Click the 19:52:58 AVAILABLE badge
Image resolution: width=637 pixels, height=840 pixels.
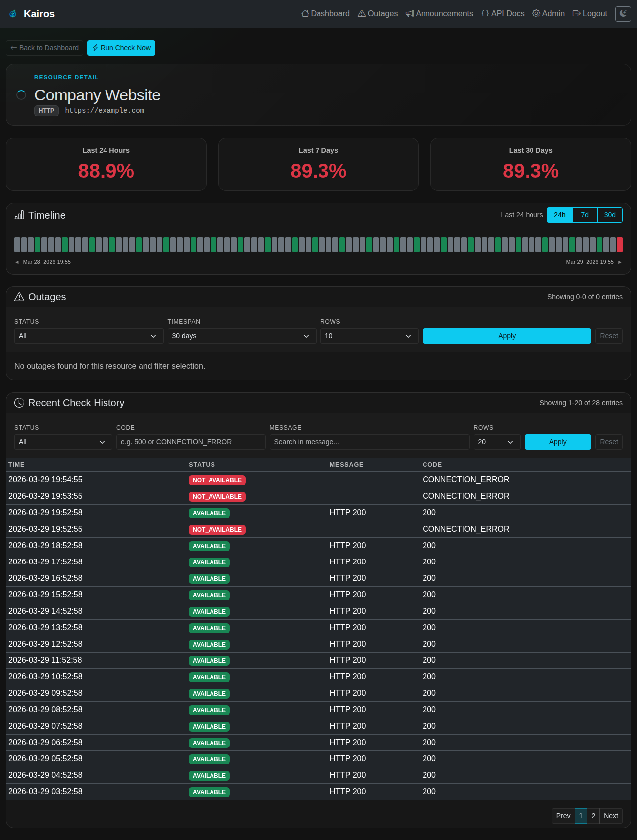(x=209, y=513)
